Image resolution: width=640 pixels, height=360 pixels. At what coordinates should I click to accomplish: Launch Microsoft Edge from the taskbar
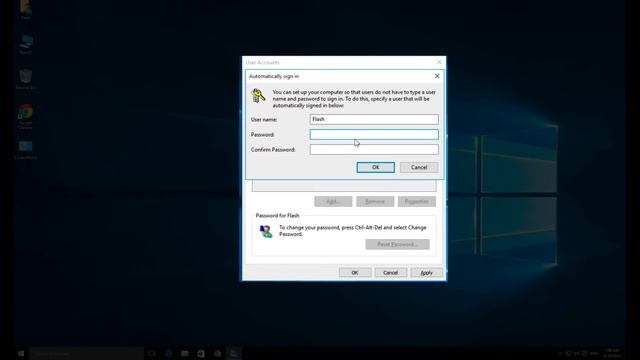(x=169, y=353)
